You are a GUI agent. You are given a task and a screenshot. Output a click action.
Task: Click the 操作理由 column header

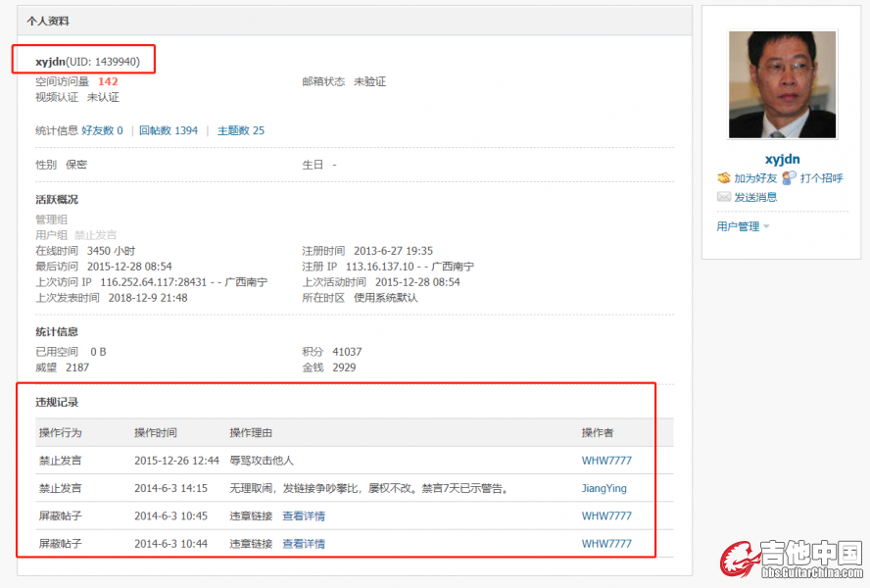point(251,432)
